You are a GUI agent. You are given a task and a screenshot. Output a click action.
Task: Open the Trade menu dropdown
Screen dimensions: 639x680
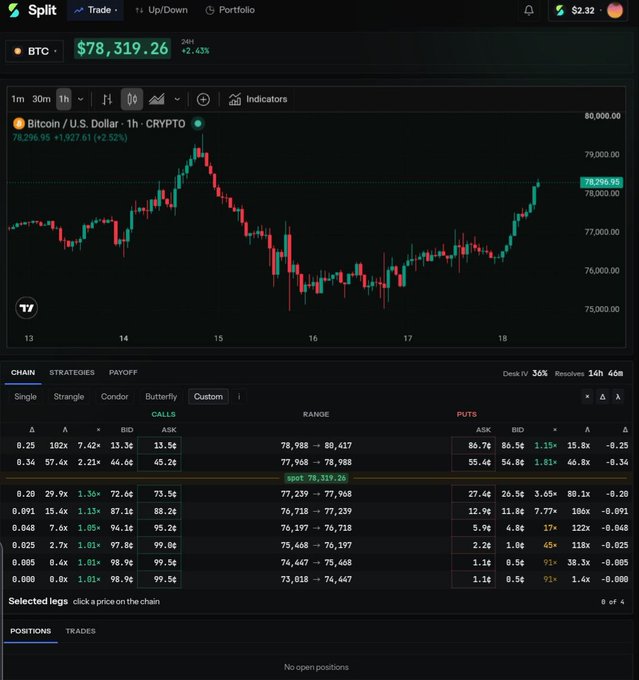pyautogui.click(x=95, y=10)
